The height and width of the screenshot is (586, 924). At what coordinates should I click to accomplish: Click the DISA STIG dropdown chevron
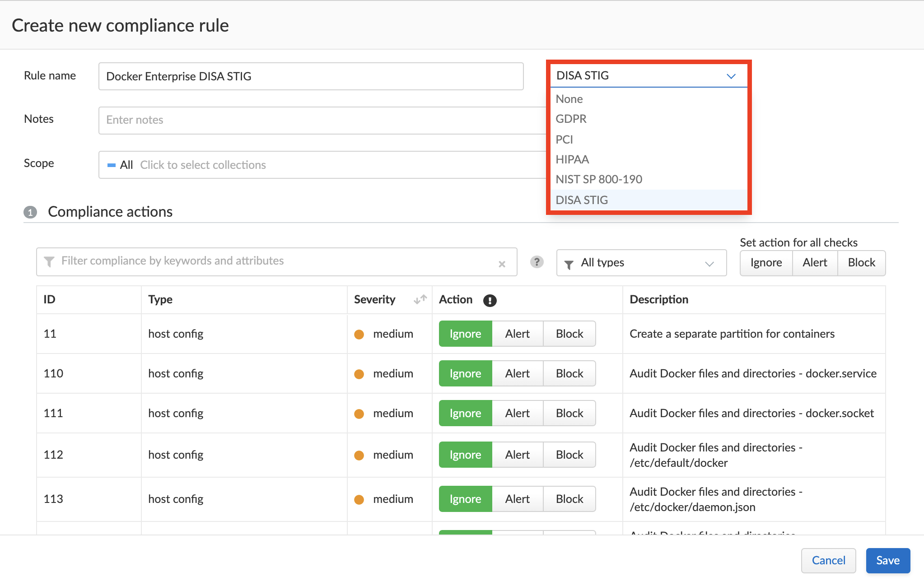731,76
